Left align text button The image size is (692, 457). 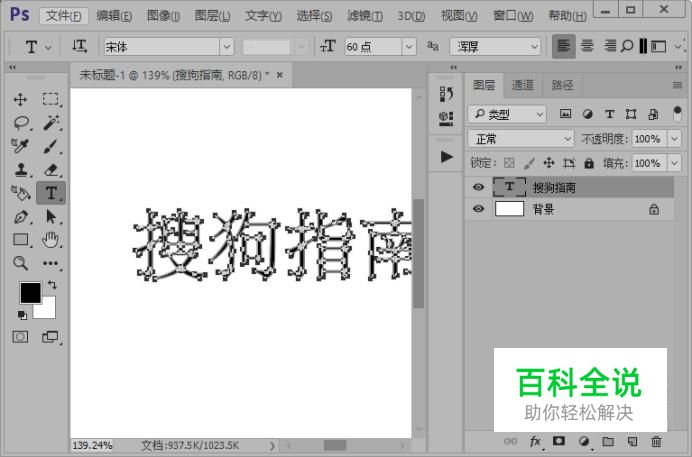pos(564,46)
